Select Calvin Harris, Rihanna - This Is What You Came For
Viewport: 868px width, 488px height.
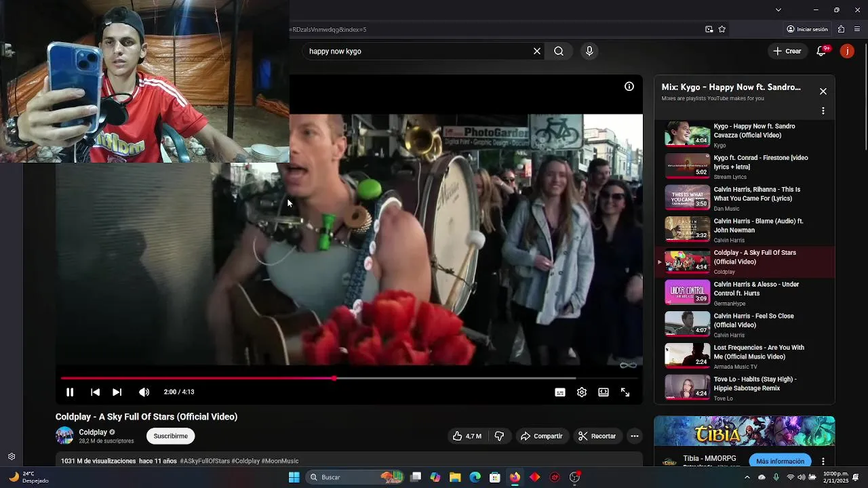coord(745,198)
